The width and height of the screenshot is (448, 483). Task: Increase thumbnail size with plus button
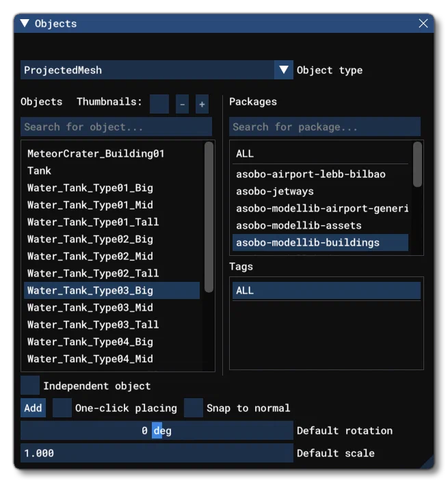(202, 104)
